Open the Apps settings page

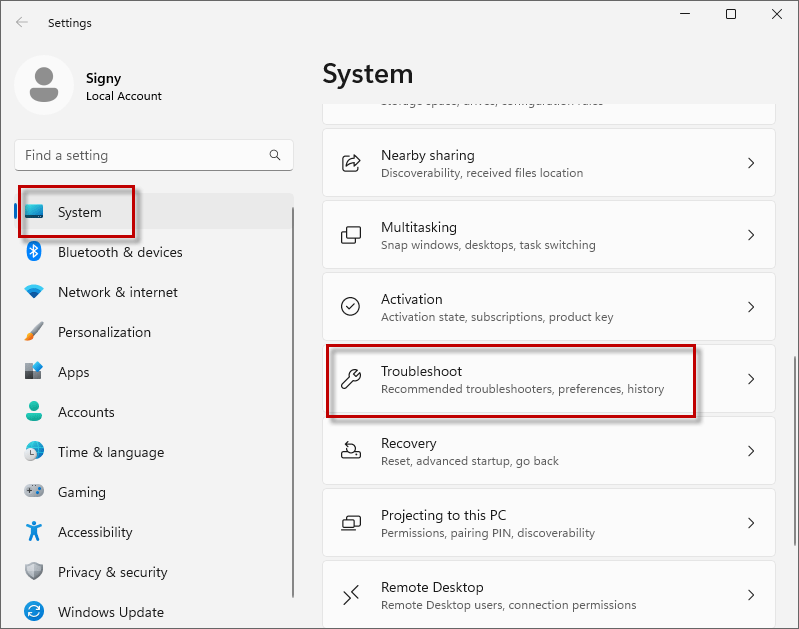click(153, 372)
